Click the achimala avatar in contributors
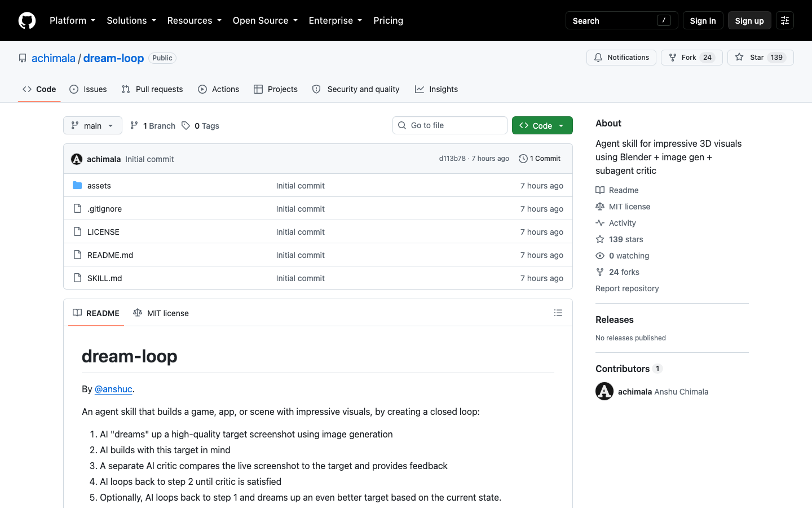This screenshot has width=812, height=508. [x=604, y=391]
